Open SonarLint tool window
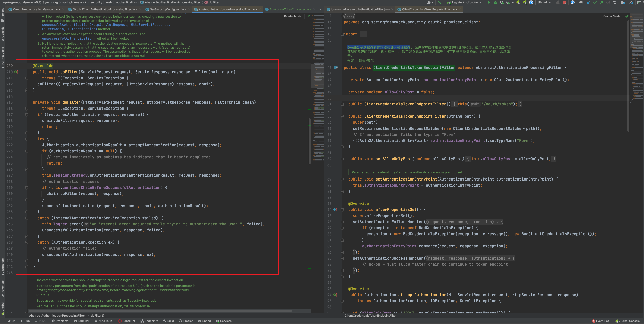Screen dimensions: 644x324 [127, 321]
